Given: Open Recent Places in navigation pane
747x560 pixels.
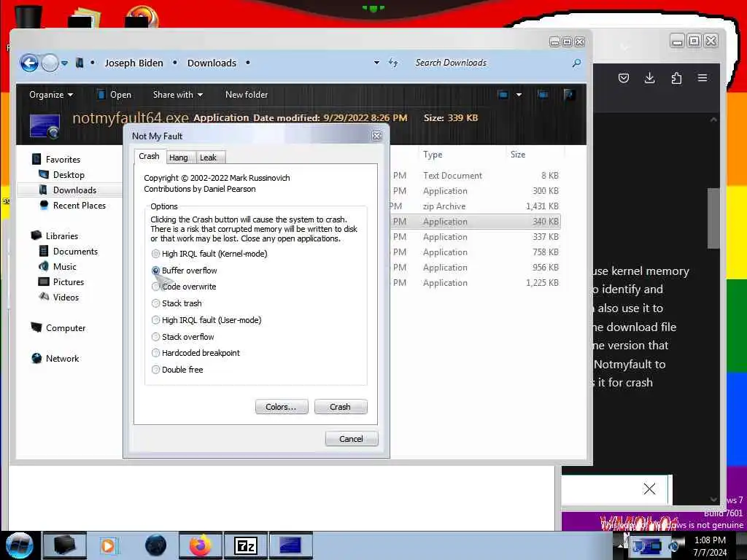Looking at the screenshot, I should coord(79,205).
